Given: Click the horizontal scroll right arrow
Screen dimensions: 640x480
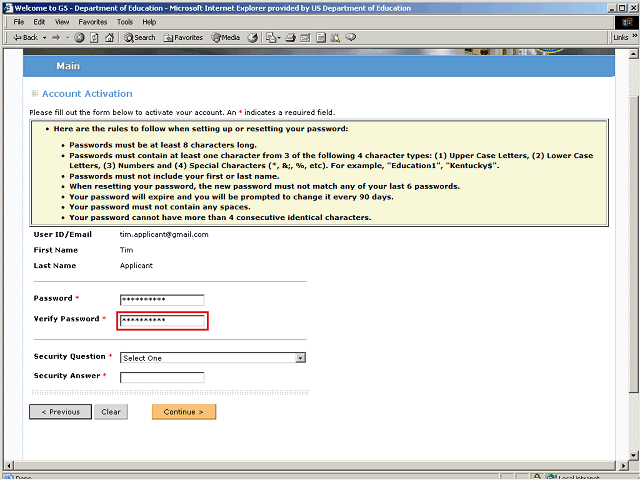Looking at the screenshot, I should tap(623, 466).
